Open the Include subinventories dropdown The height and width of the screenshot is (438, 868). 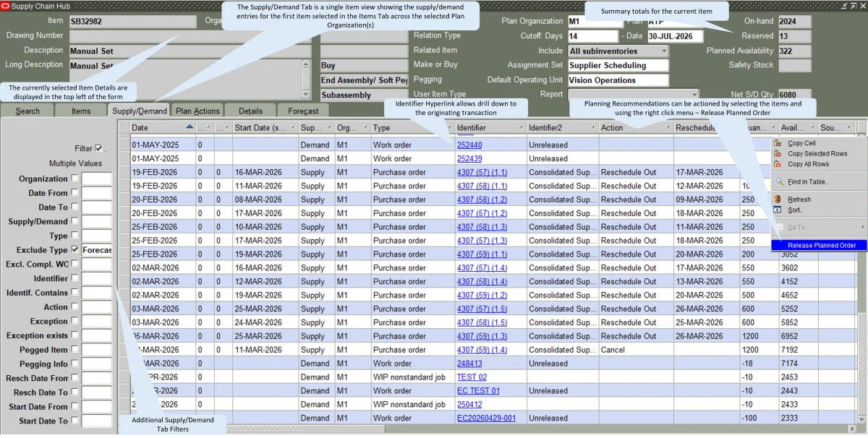point(664,51)
